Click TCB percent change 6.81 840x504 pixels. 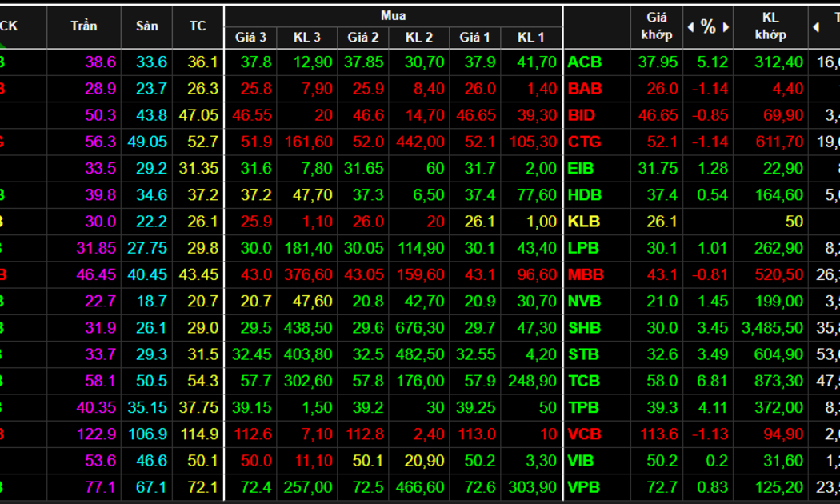point(713,381)
